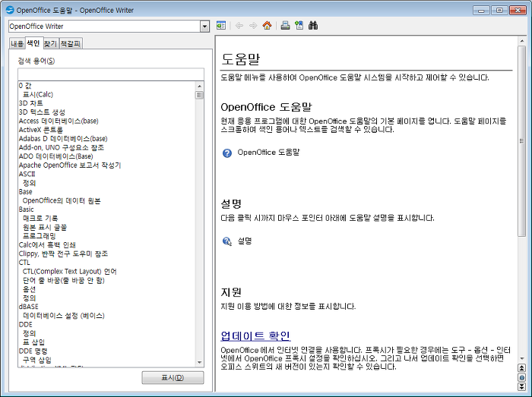Click the 도움말 page heading
Screen dimensions: 532x397
(x=241, y=59)
